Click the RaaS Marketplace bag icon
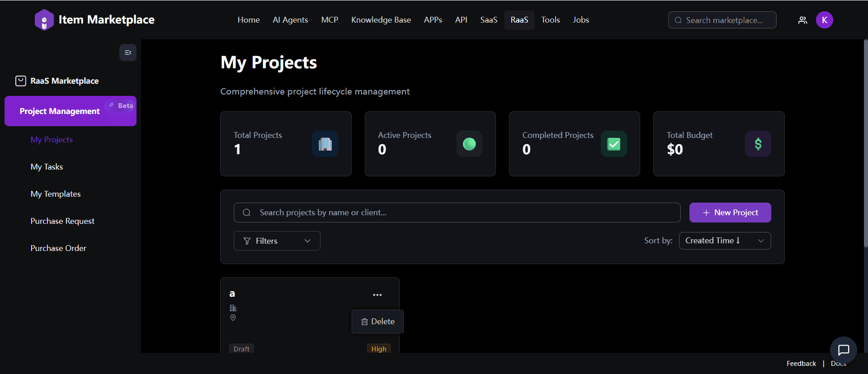This screenshot has width=868, height=374. click(x=21, y=81)
